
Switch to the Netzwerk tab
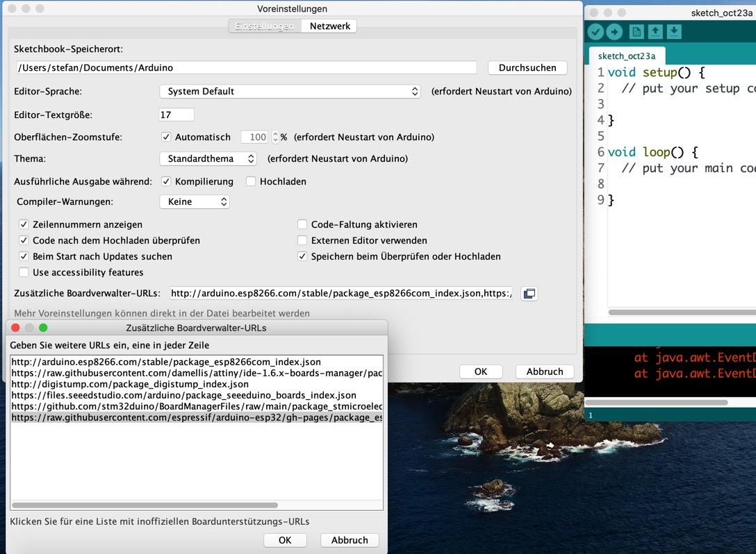point(329,26)
